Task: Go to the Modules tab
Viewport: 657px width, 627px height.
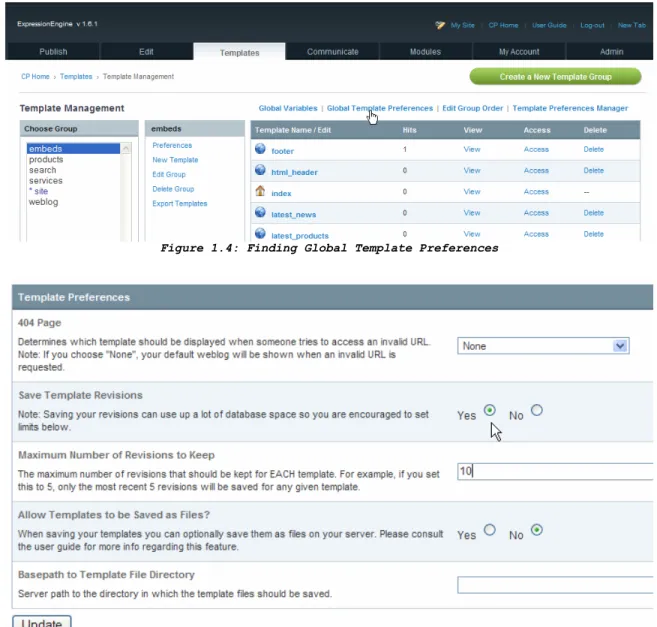Action: pos(425,52)
